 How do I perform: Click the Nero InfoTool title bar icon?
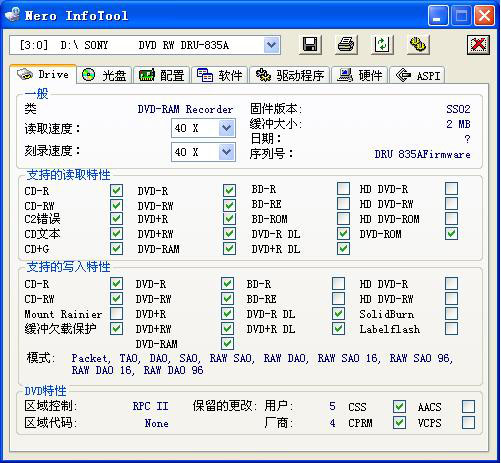pyautogui.click(x=13, y=15)
